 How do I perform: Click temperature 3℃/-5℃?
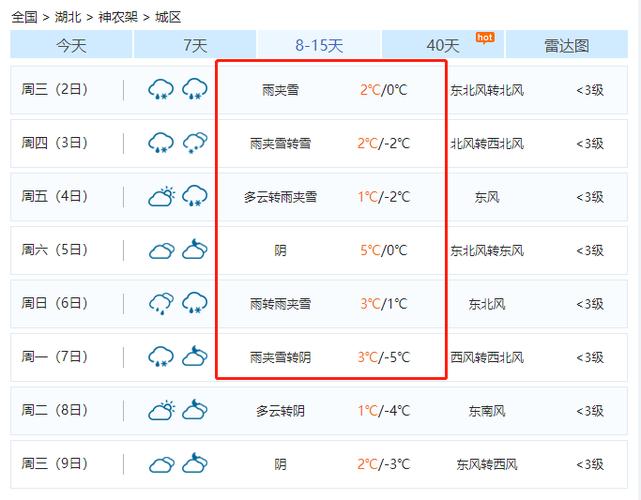point(383,357)
